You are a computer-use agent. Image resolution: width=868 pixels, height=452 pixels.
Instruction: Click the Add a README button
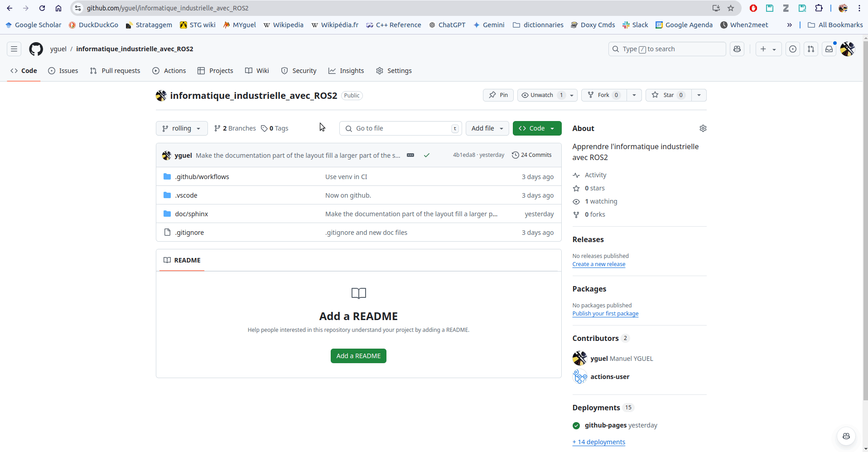coord(358,356)
